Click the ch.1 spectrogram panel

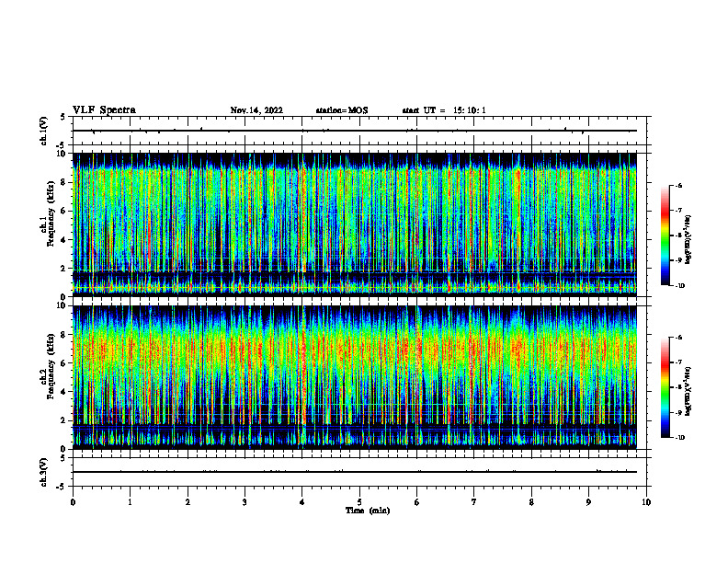tap(355, 224)
